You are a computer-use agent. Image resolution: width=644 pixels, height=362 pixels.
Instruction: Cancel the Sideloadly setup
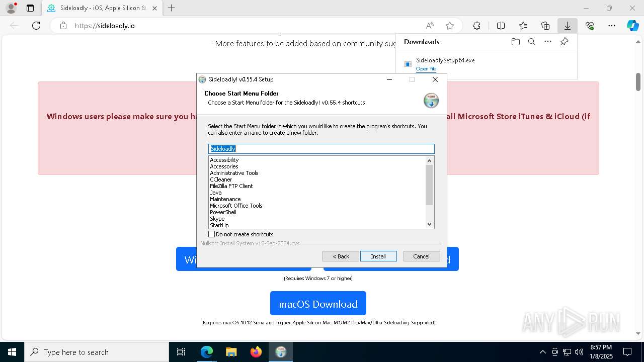click(x=422, y=256)
